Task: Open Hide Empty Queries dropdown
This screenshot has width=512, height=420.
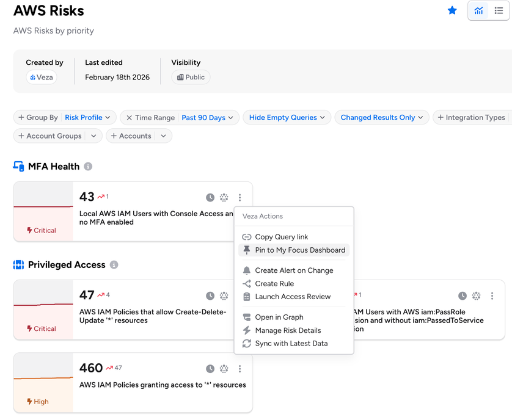Action: [x=287, y=117]
